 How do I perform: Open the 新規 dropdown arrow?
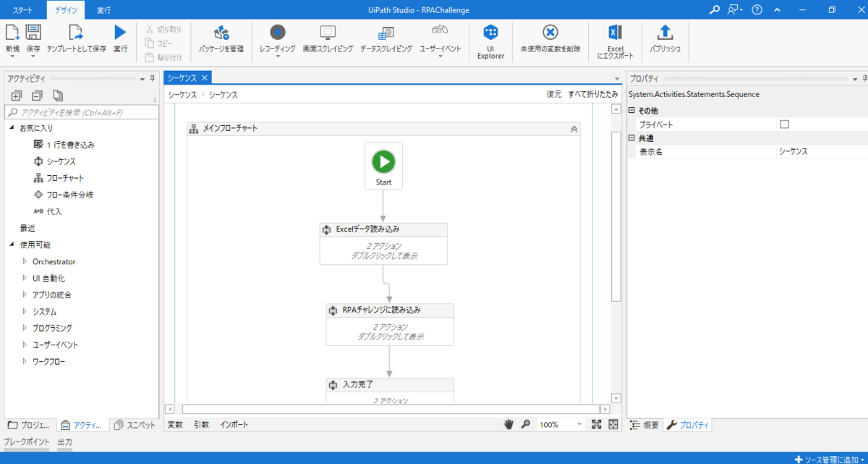click(x=12, y=57)
